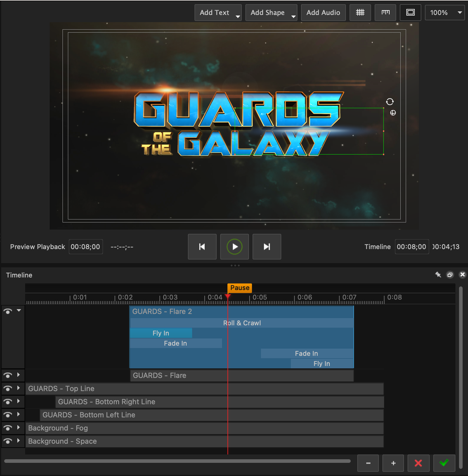
Task: Zoom out the timeline with minus
Action: coord(368,463)
